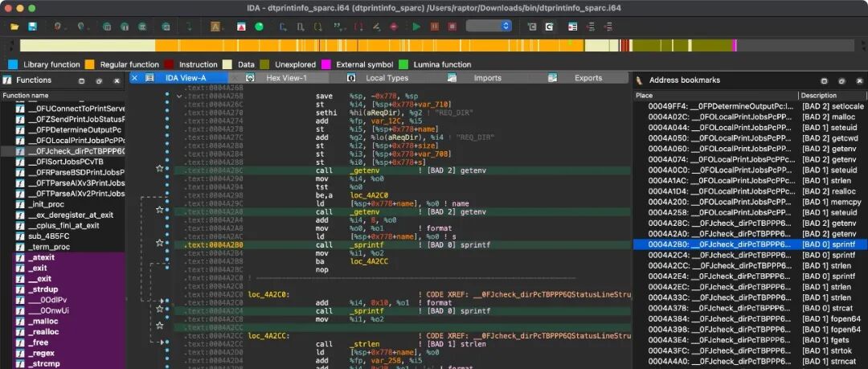Click the blue-and-white list window toolbar icon

[x=572, y=27]
